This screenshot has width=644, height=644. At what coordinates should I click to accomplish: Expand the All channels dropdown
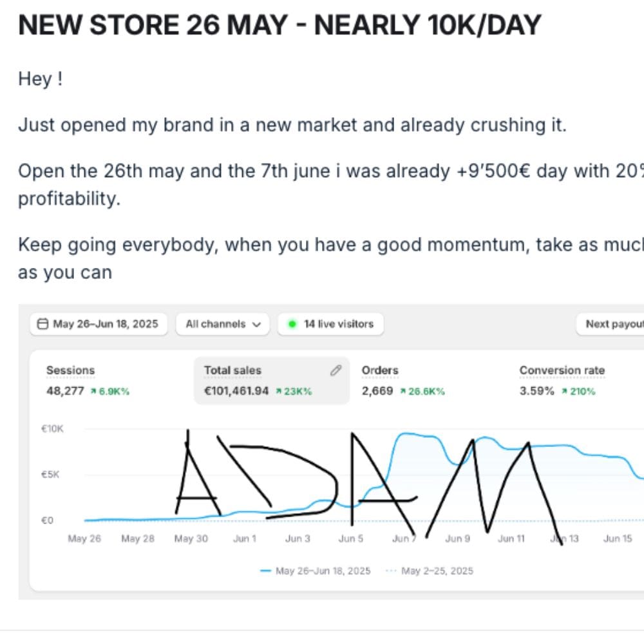tap(222, 324)
